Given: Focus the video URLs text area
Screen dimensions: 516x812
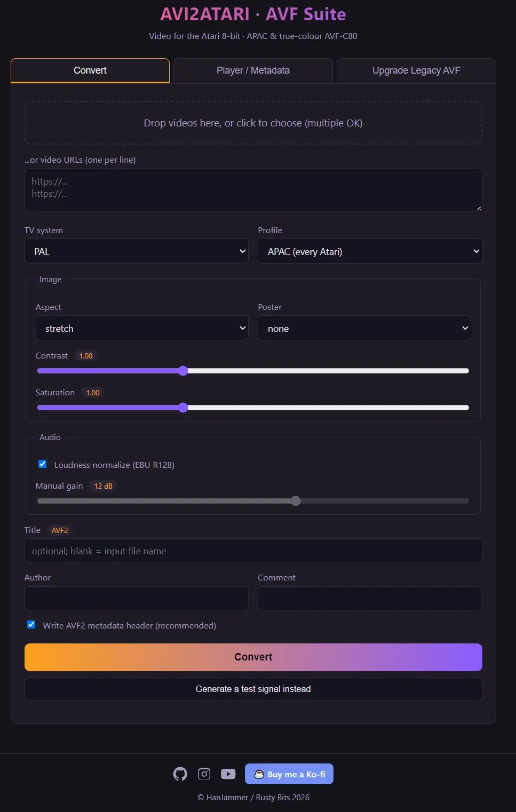Looking at the screenshot, I should (253, 190).
